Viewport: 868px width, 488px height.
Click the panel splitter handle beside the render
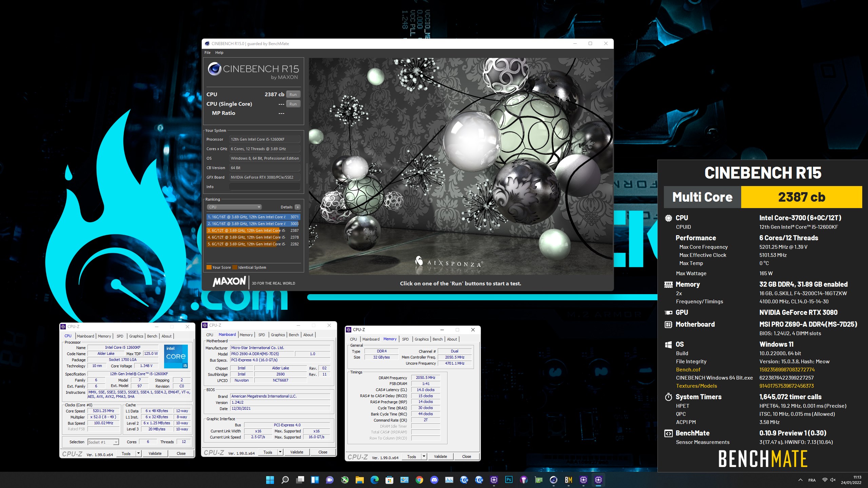click(x=307, y=173)
